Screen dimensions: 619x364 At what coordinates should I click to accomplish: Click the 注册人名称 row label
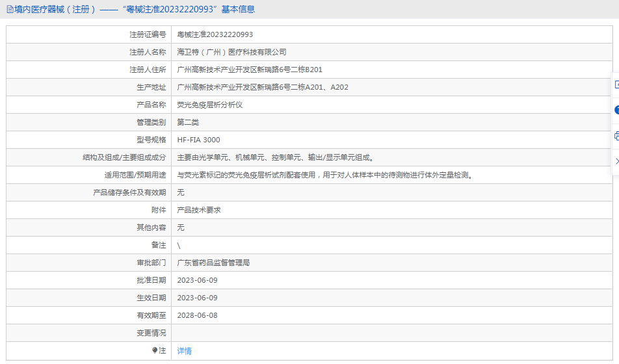[x=148, y=52]
